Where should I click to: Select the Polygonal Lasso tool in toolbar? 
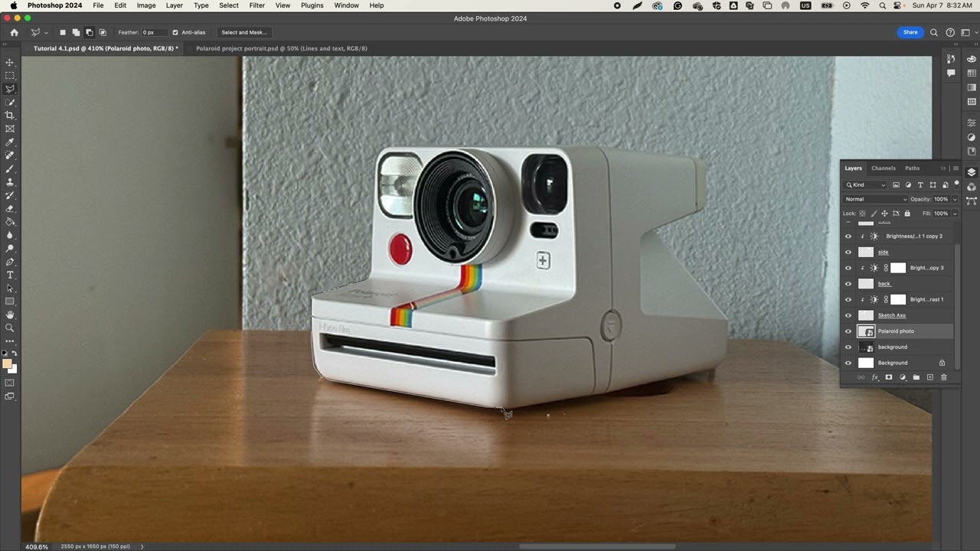[x=10, y=89]
